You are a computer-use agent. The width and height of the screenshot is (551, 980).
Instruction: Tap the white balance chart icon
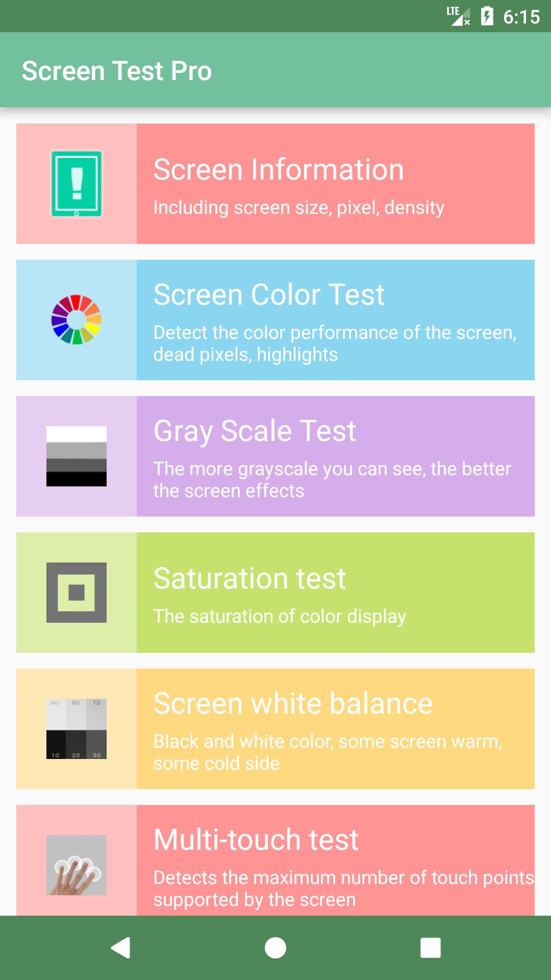pyautogui.click(x=77, y=729)
